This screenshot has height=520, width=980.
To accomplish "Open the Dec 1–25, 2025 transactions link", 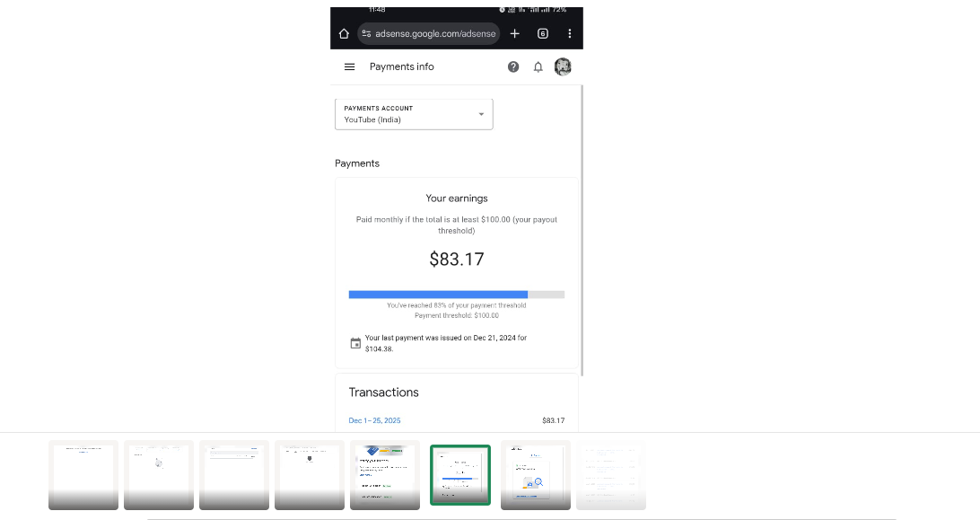I will [x=374, y=420].
